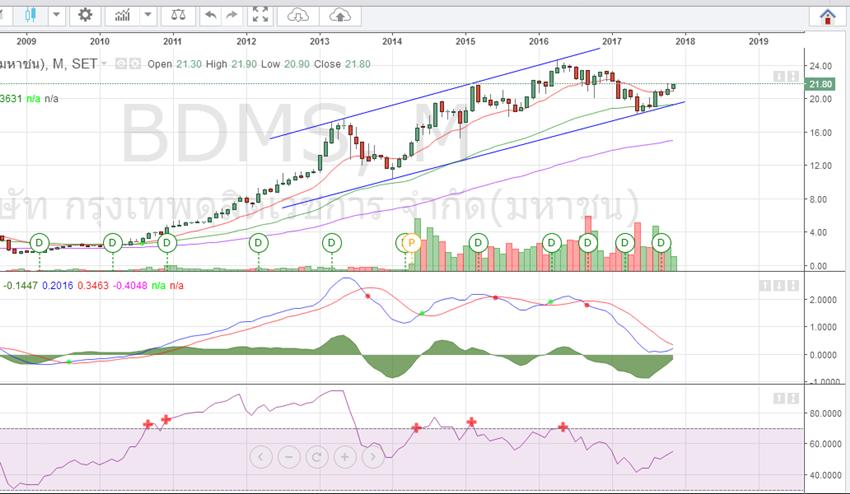Open the dividend D marker just before 2017
Viewport: 850px width, 494px height.
coord(588,242)
